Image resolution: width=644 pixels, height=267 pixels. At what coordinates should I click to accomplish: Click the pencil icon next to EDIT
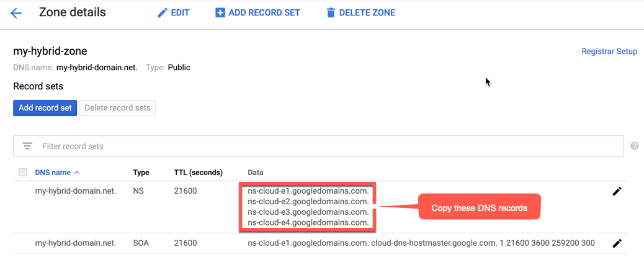click(x=163, y=13)
